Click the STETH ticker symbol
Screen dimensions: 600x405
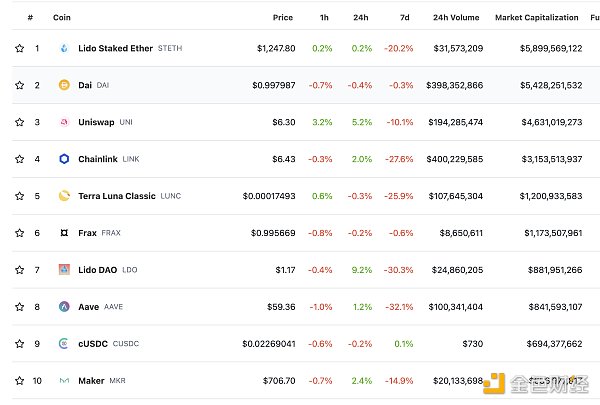170,48
